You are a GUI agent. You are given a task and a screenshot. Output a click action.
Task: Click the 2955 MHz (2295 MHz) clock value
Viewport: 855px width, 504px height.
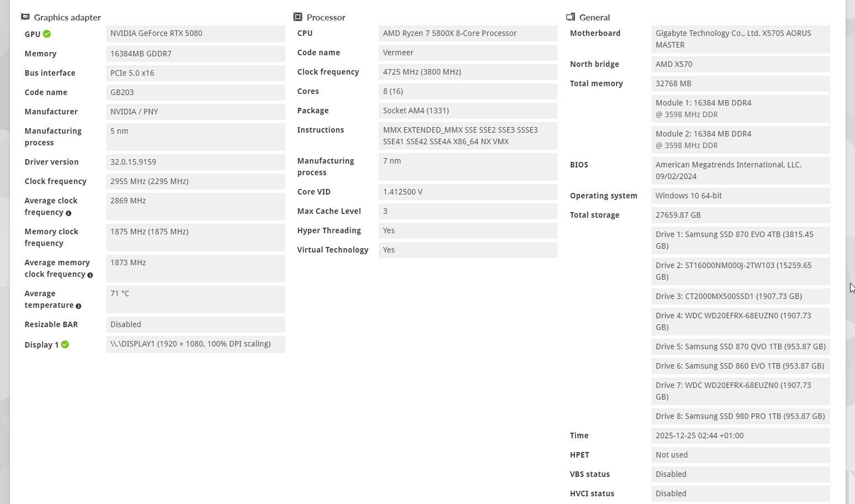[196, 181]
